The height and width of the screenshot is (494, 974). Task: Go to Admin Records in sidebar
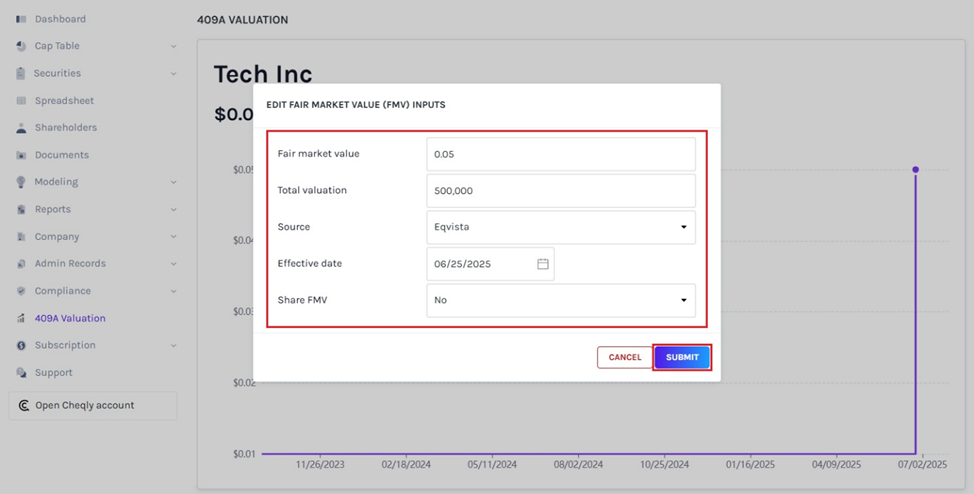coord(70,264)
